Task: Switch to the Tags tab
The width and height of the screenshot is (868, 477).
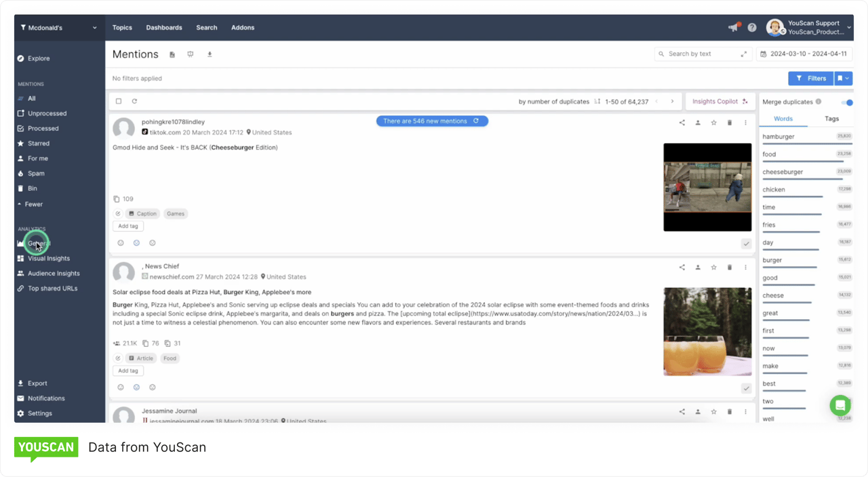Action: point(831,119)
